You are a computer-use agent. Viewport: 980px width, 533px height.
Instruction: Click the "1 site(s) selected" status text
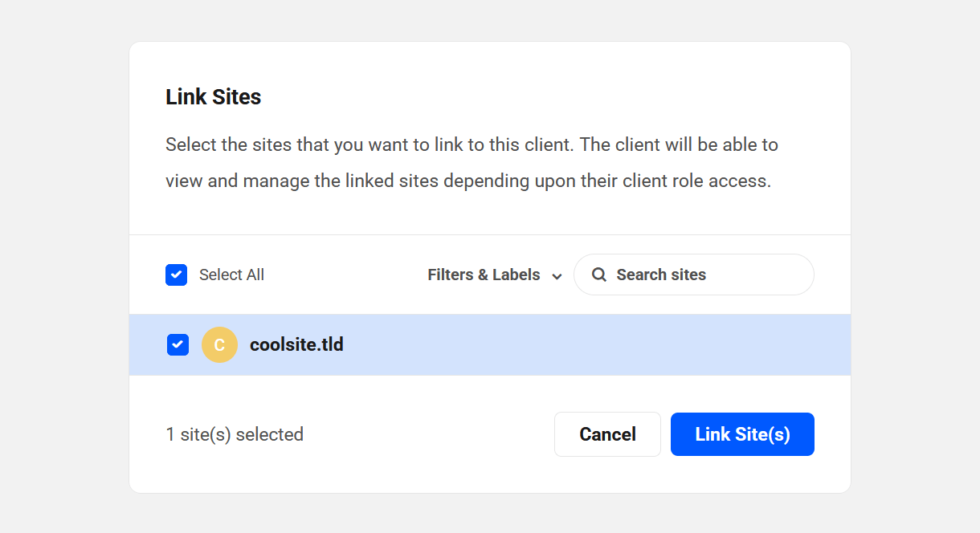(x=235, y=434)
